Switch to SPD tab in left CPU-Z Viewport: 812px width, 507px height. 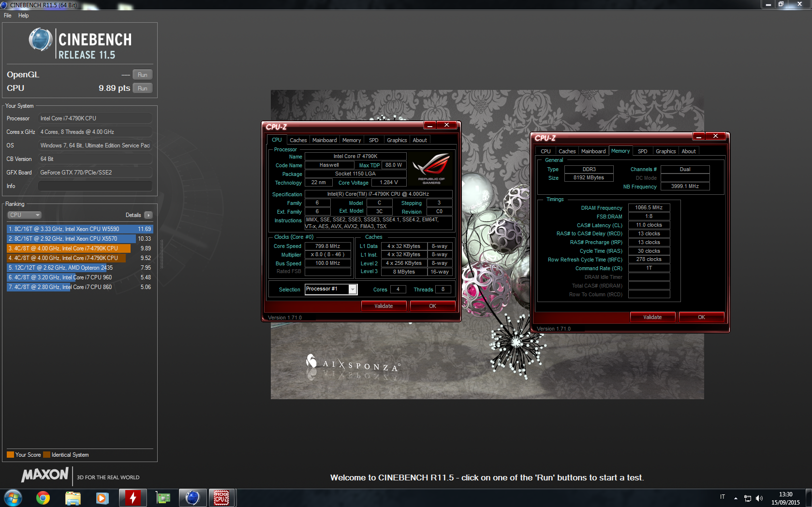click(374, 140)
